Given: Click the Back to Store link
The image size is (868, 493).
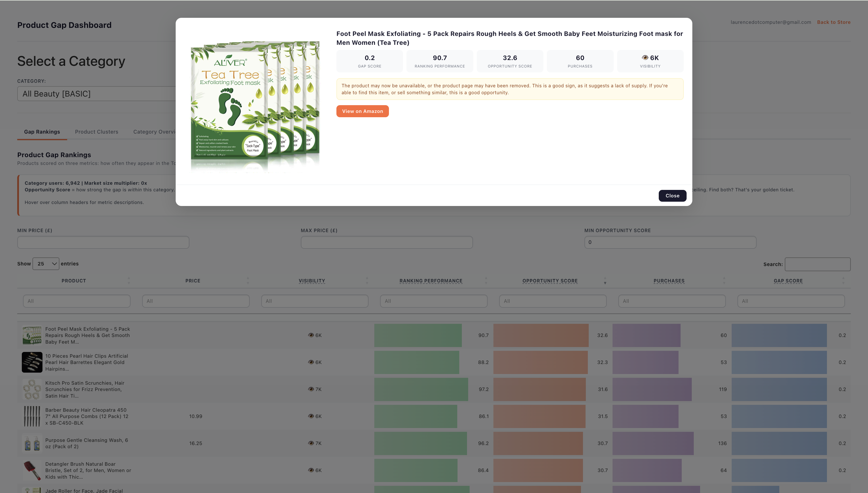Looking at the screenshot, I should 834,22.
